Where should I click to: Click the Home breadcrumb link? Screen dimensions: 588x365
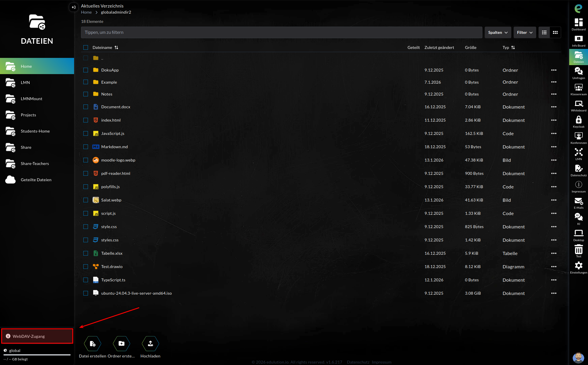[86, 12]
